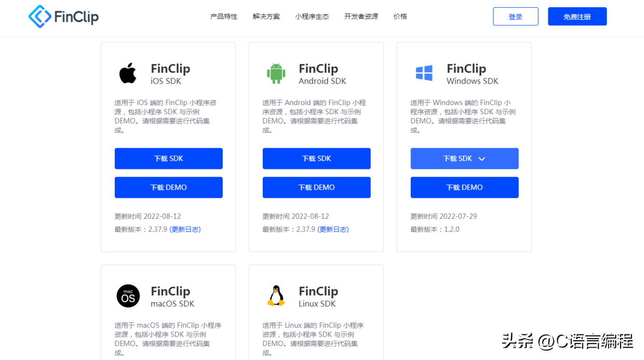Click the green Android robot icon
This screenshot has width=644, height=360.
click(276, 73)
